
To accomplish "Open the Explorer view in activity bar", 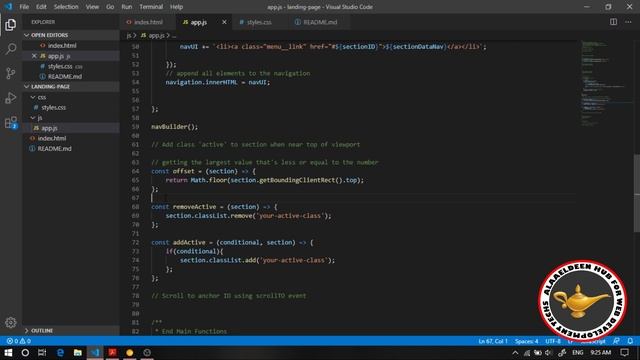I will pos(11,25).
